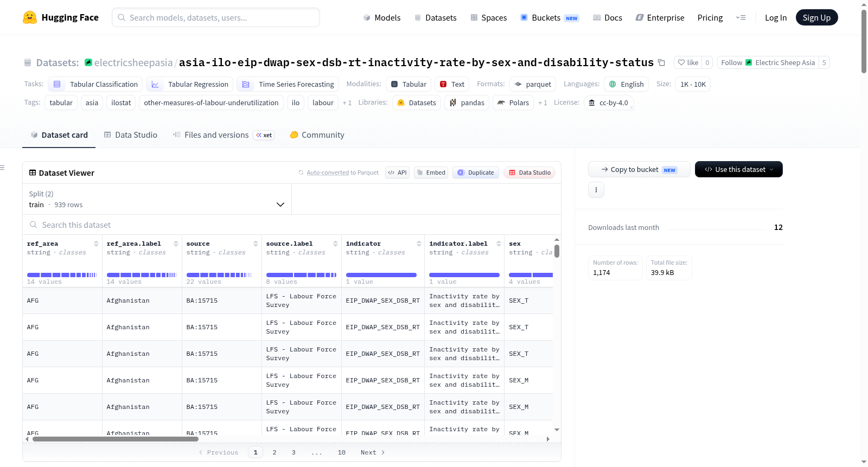Select the Tabular Classification task tag

(x=95, y=84)
